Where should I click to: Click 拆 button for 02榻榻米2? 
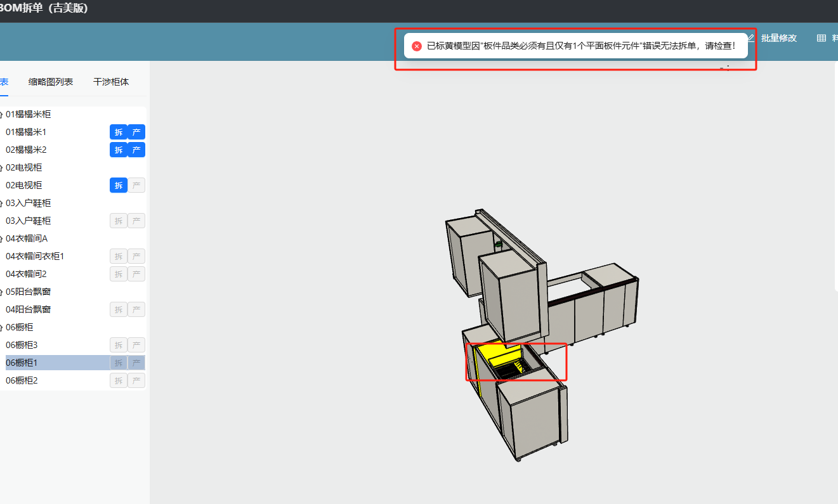point(119,150)
